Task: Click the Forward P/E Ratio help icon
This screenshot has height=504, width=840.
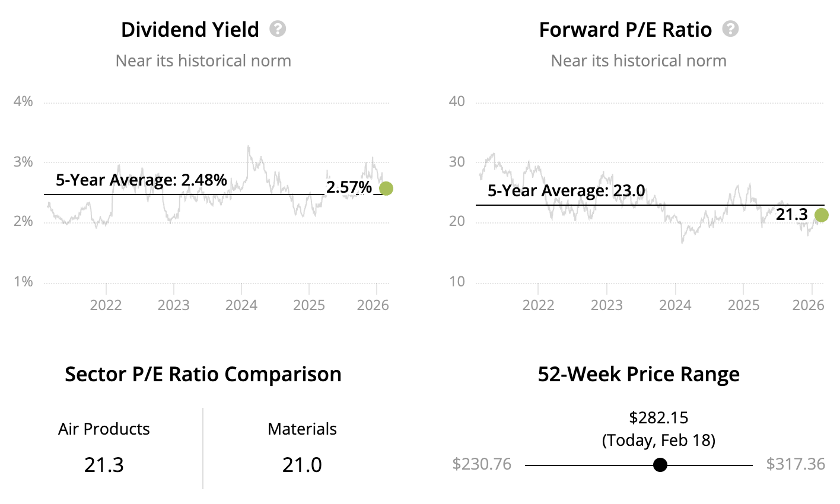Action: 730,29
